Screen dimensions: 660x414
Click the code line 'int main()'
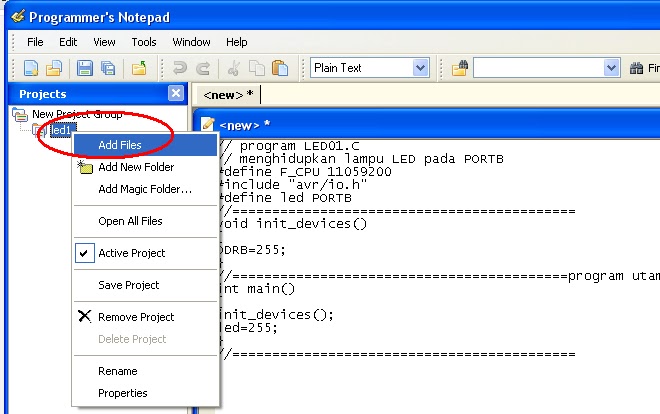pos(258,289)
